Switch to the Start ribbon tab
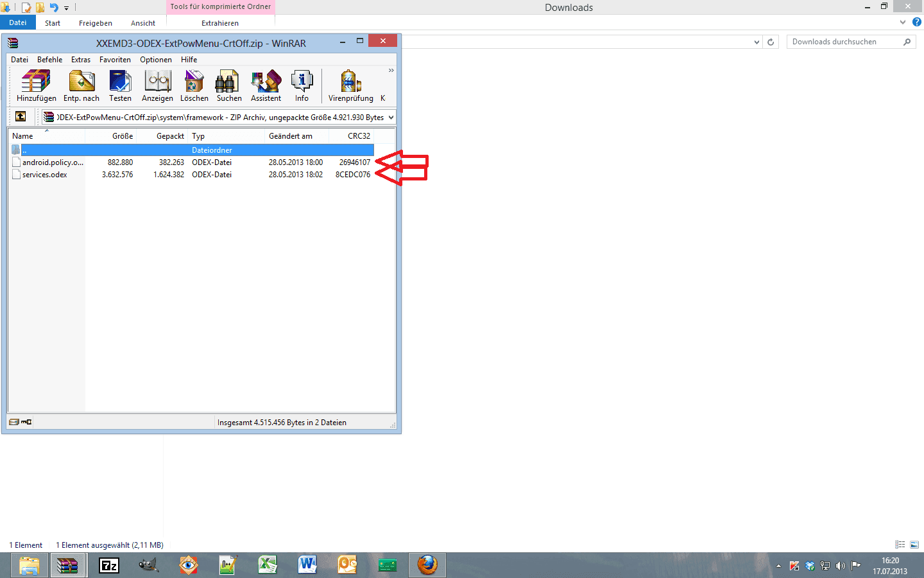Screen dimensions: 924x578 click(x=53, y=23)
